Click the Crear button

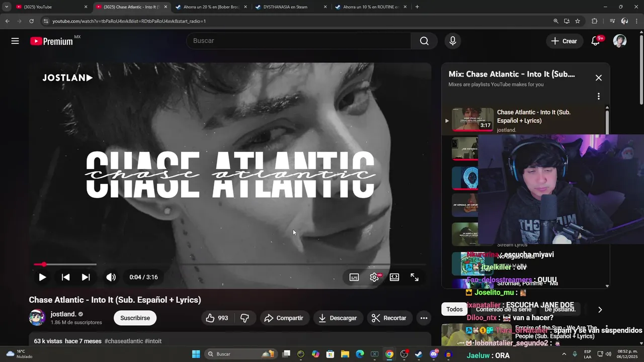(564, 41)
